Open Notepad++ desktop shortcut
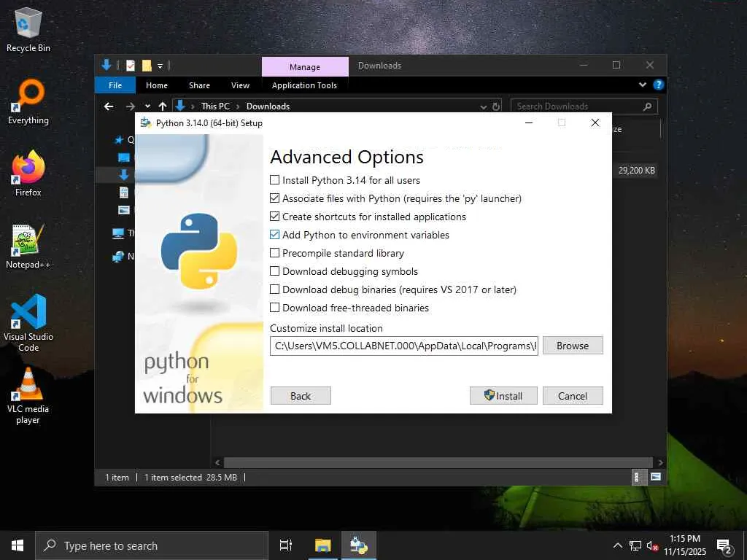This screenshot has width=747, height=560. (28, 246)
